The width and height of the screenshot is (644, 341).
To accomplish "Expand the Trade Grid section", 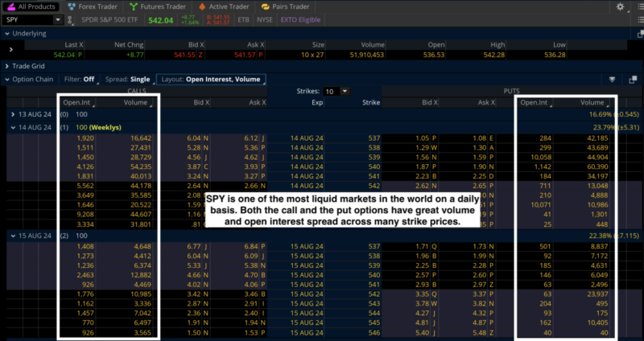I will click(x=7, y=66).
